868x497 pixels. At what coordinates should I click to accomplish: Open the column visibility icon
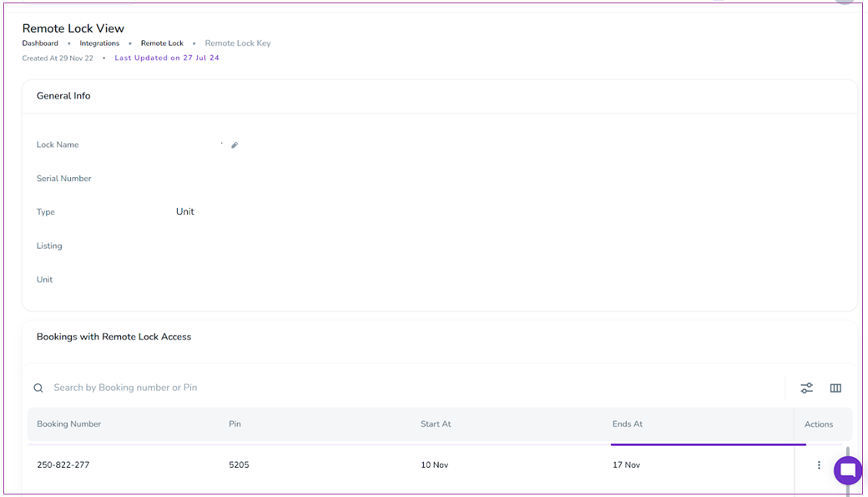coord(835,388)
